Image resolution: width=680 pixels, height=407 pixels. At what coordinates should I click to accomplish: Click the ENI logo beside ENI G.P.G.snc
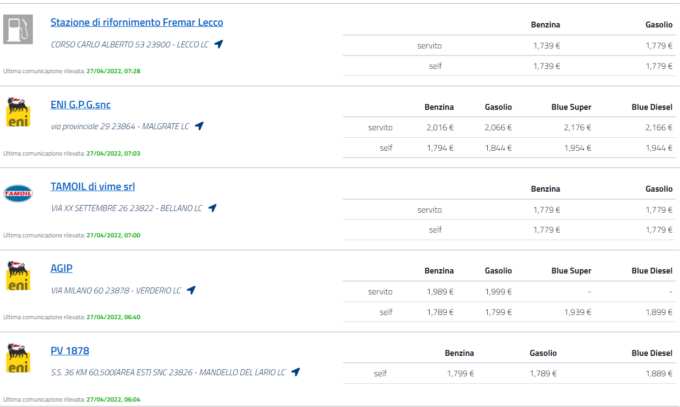point(18,112)
